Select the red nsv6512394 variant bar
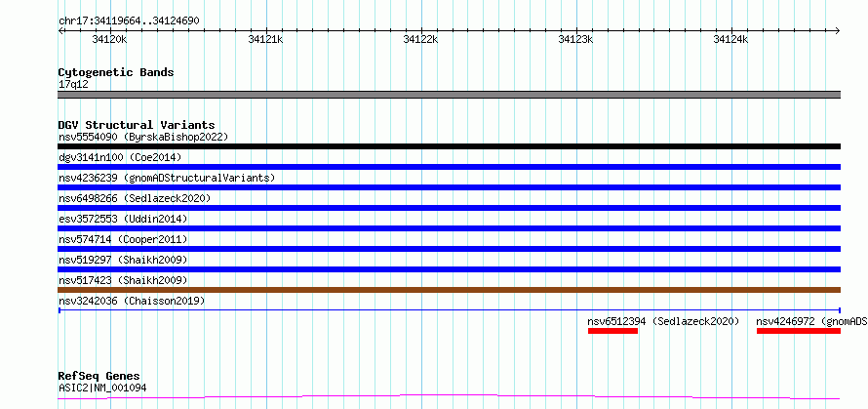The height and width of the screenshot is (409, 868). point(612,331)
